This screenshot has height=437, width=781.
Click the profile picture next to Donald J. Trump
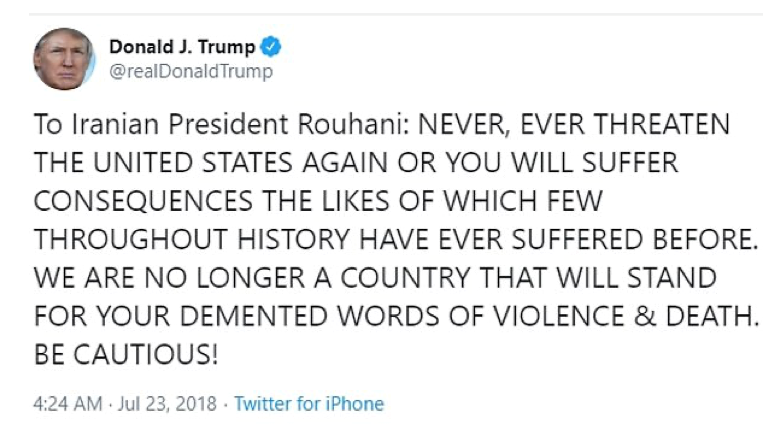pos(64,58)
